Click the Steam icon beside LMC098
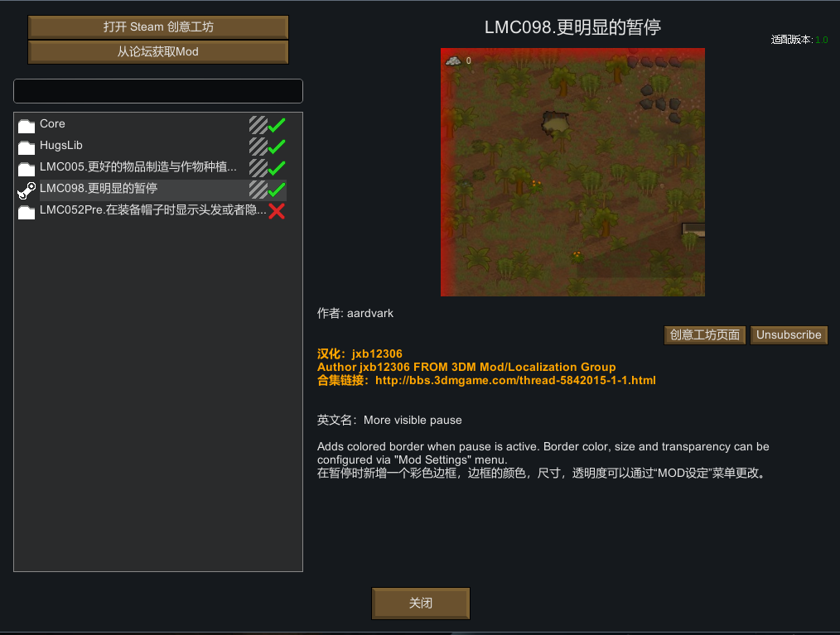 click(x=27, y=190)
